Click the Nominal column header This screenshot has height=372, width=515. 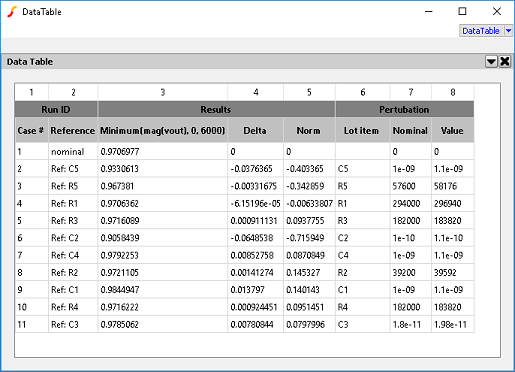click(x=410, y=130)
